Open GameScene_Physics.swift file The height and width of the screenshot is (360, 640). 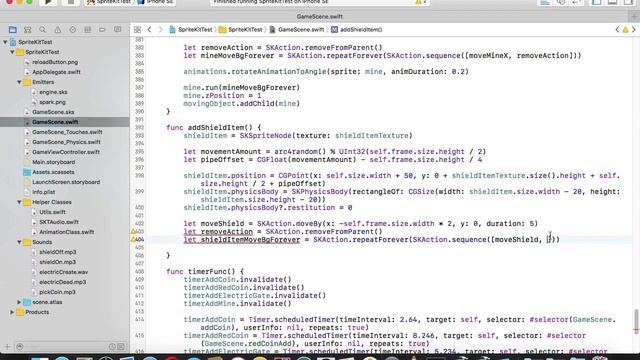[66, 142]
